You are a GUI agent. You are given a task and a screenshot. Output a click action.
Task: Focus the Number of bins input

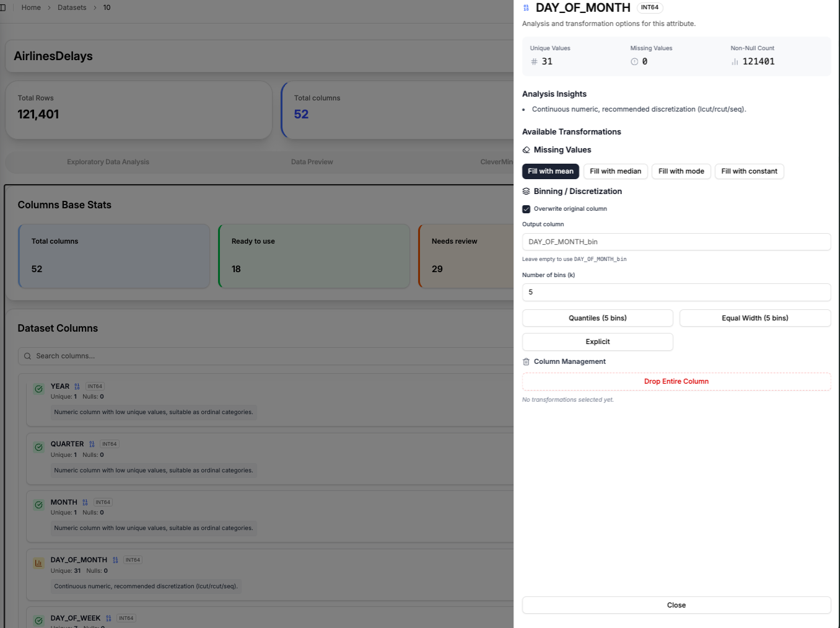click(676, 292)
